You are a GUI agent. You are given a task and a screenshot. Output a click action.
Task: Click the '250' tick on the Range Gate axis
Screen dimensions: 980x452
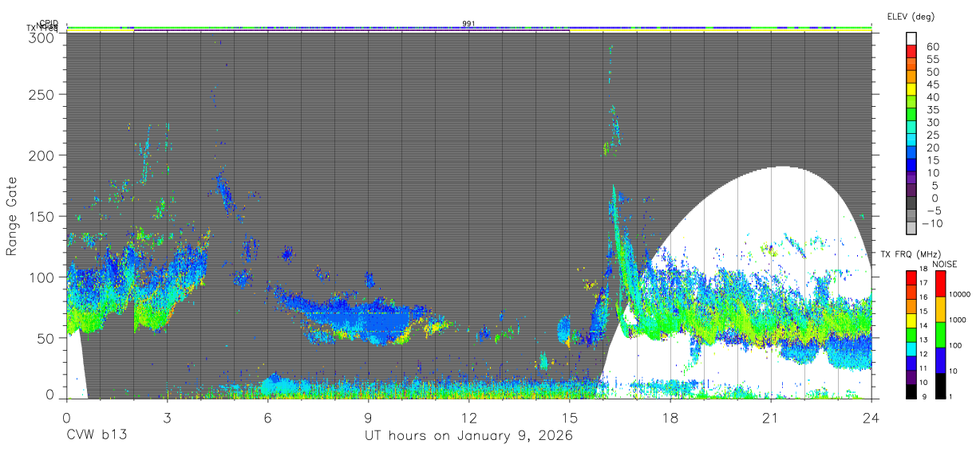pyautogui.click(x=41, y=94)
